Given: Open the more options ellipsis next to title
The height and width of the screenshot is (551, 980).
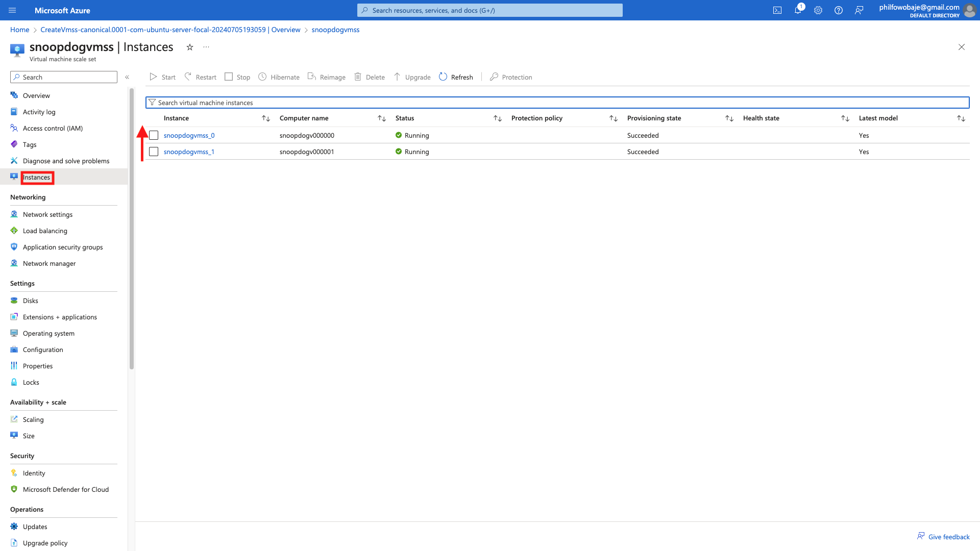Looking at the screenshot, I should (x=206, y=47).
